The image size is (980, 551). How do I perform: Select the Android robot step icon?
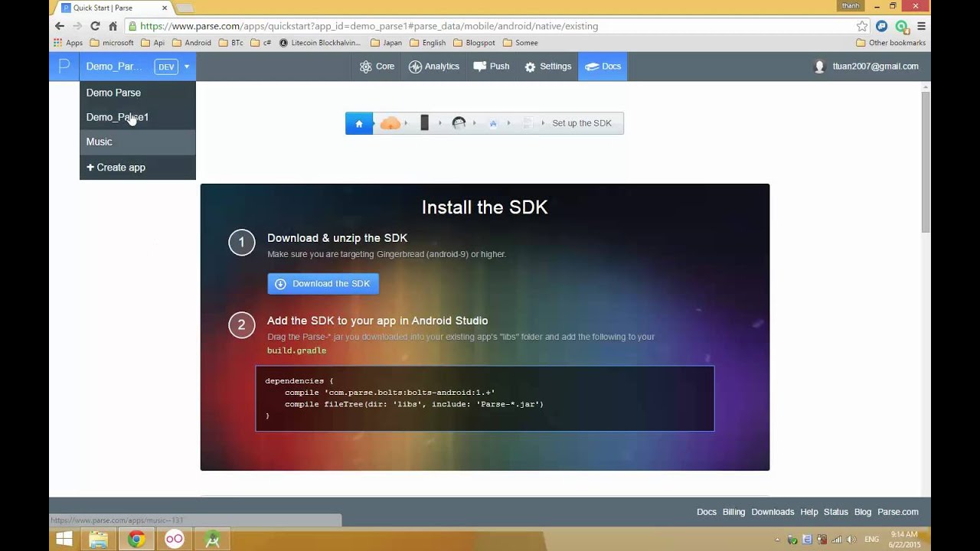click(x=459, y=123)
